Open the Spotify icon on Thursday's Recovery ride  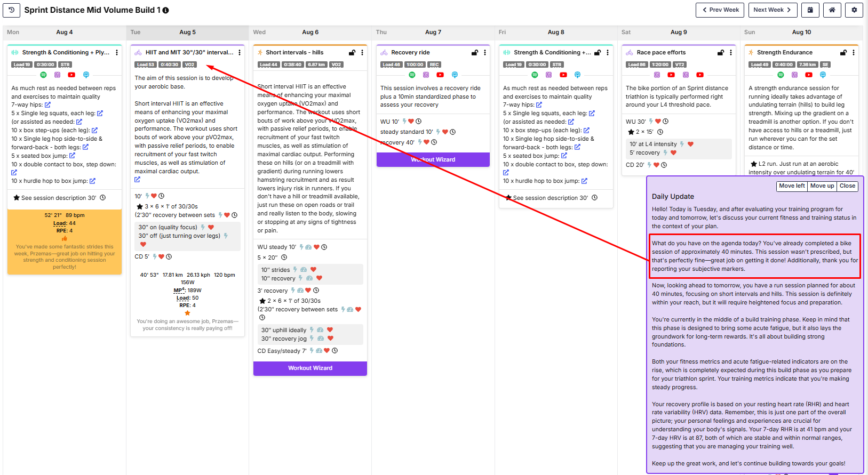point(412,75)
